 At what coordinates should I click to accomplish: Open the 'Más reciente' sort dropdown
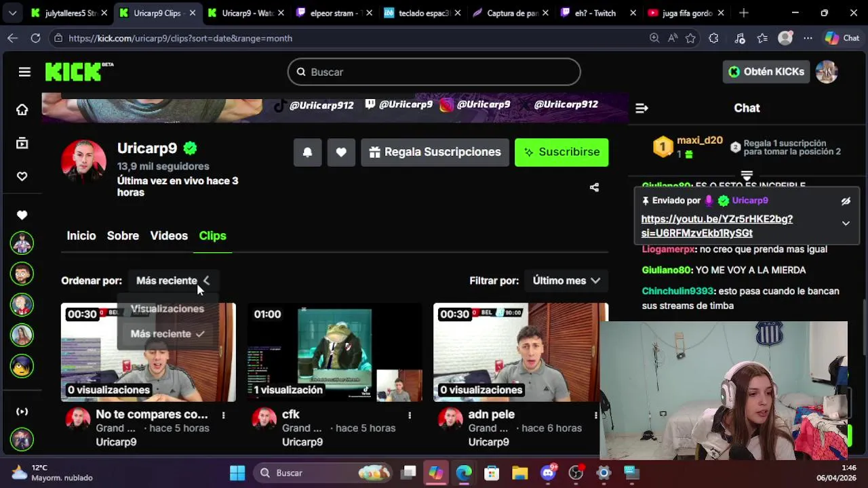[x=173, y=281]
